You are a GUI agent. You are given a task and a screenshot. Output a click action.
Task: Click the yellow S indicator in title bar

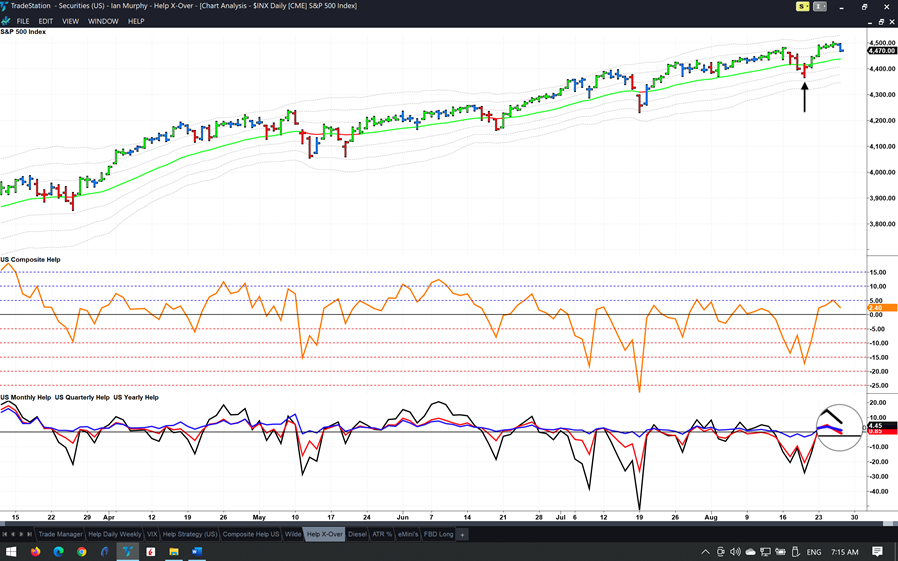802,7
